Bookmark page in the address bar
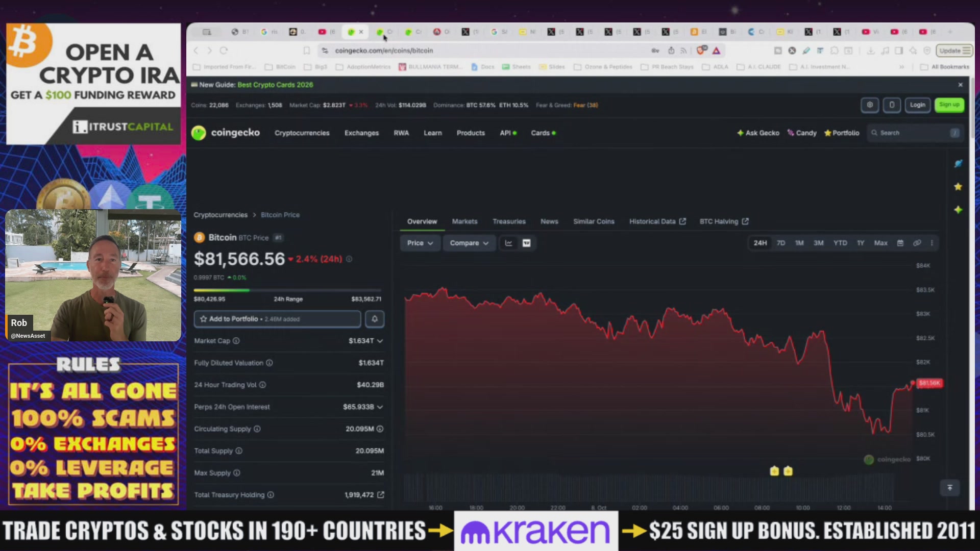980x551 pixels. (307, 51)
